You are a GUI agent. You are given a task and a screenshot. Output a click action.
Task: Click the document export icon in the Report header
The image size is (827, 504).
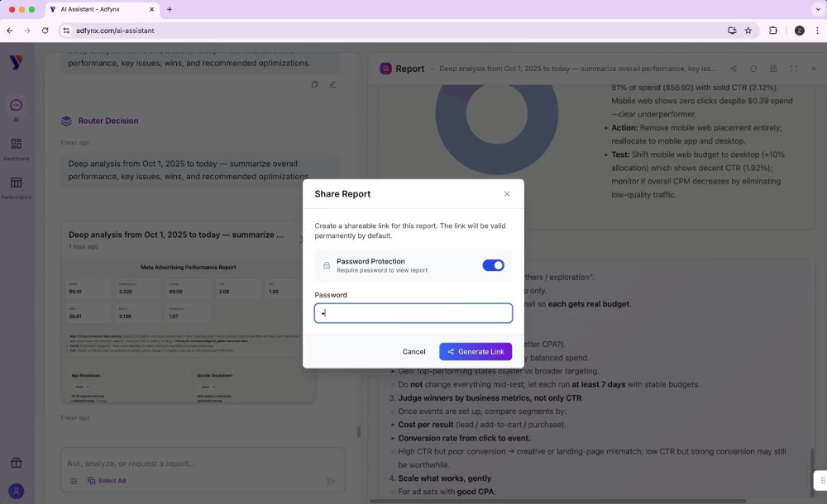pyautogui.click(x=773, y=69)
